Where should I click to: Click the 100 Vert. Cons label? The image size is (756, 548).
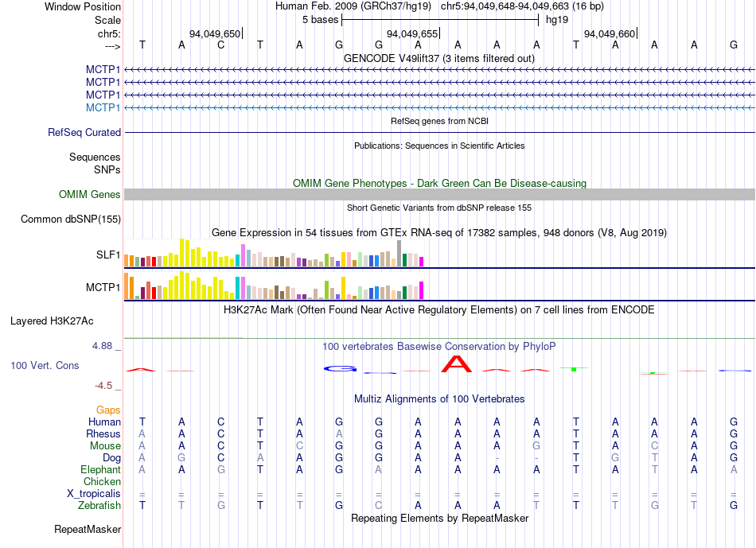click(x=45, y=365)
